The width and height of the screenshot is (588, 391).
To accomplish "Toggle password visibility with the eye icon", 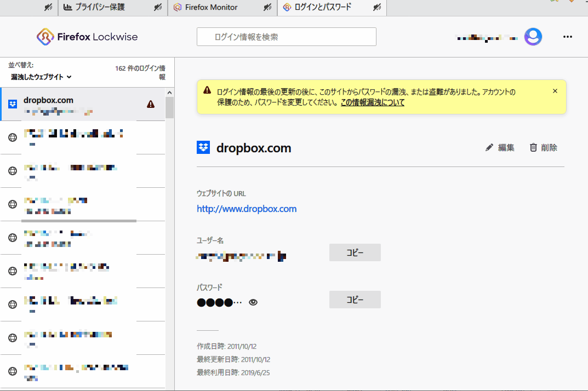I will pos(253,302).
